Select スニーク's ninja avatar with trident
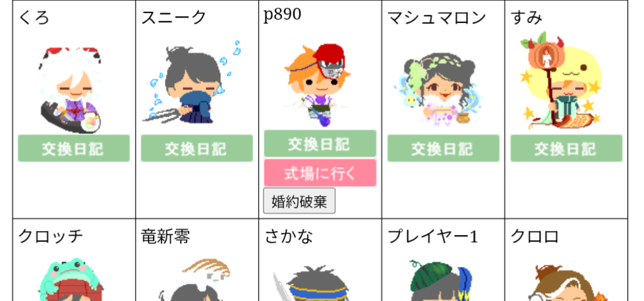Screen dimensions: 644x301 191,84
